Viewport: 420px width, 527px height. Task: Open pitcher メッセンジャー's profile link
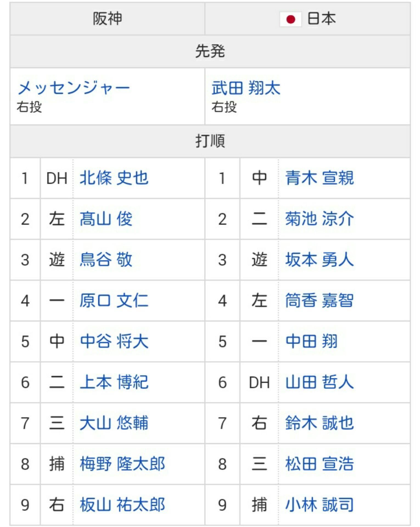click(74, 88)
